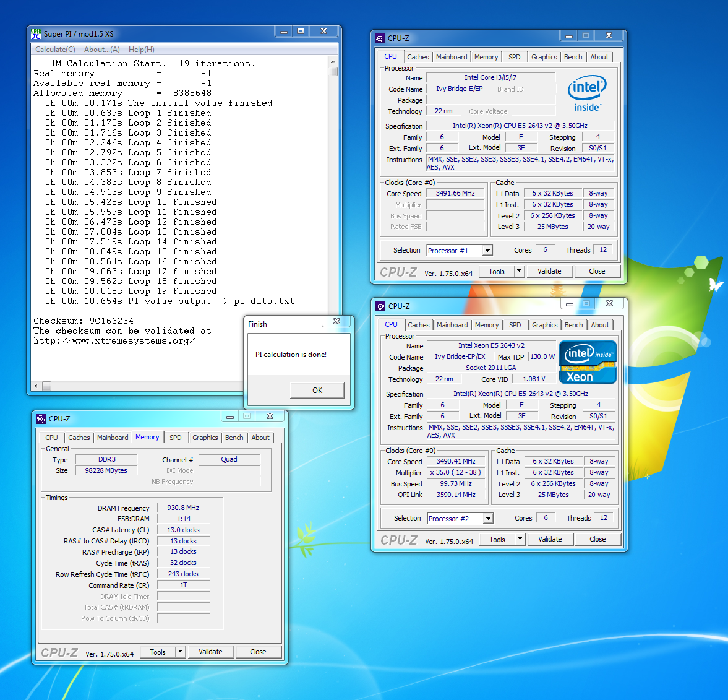Open About tab in top CPU-Z window

coord(599,57)
